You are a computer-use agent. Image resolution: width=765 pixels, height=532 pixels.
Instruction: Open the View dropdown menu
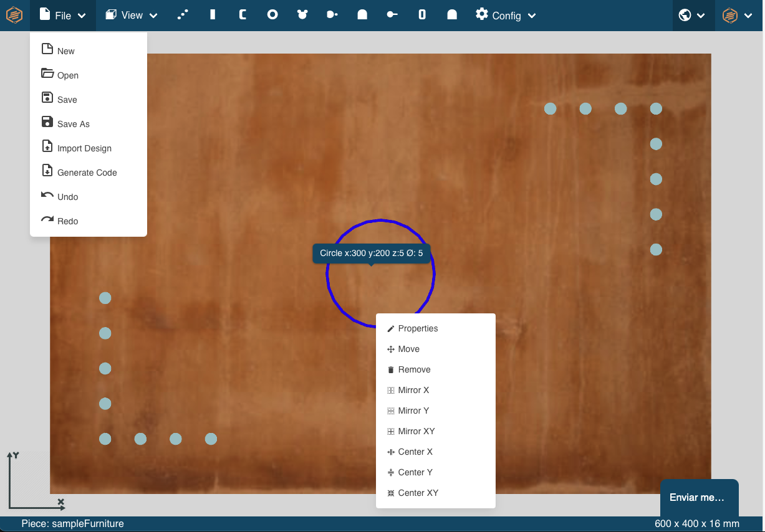coord(131,16)
